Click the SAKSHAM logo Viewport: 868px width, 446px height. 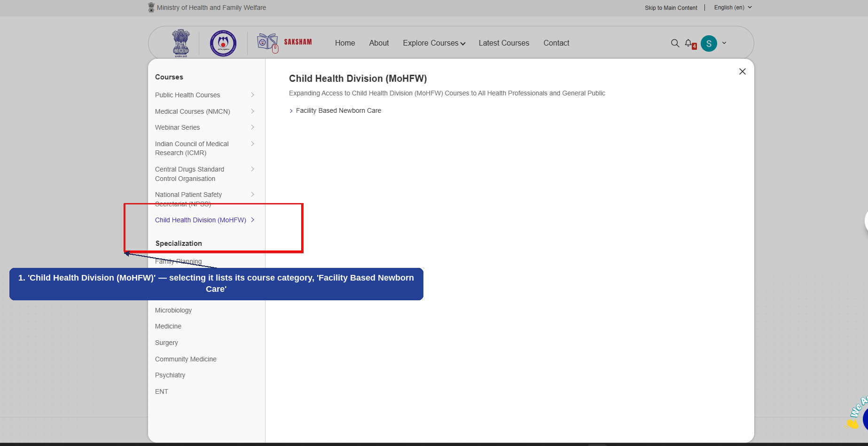coord(284,43)
